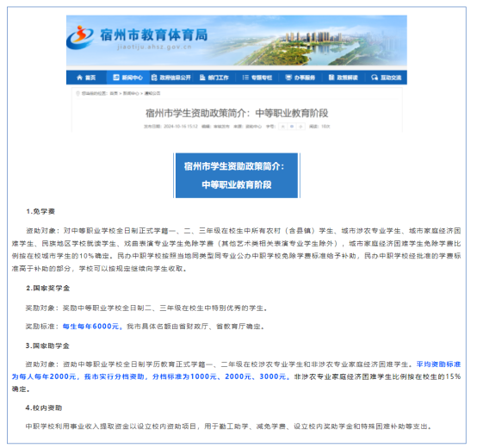477x448 pixels.
Task: Go to 首页 in the breadcrumb trail
Action: [114, 93]
